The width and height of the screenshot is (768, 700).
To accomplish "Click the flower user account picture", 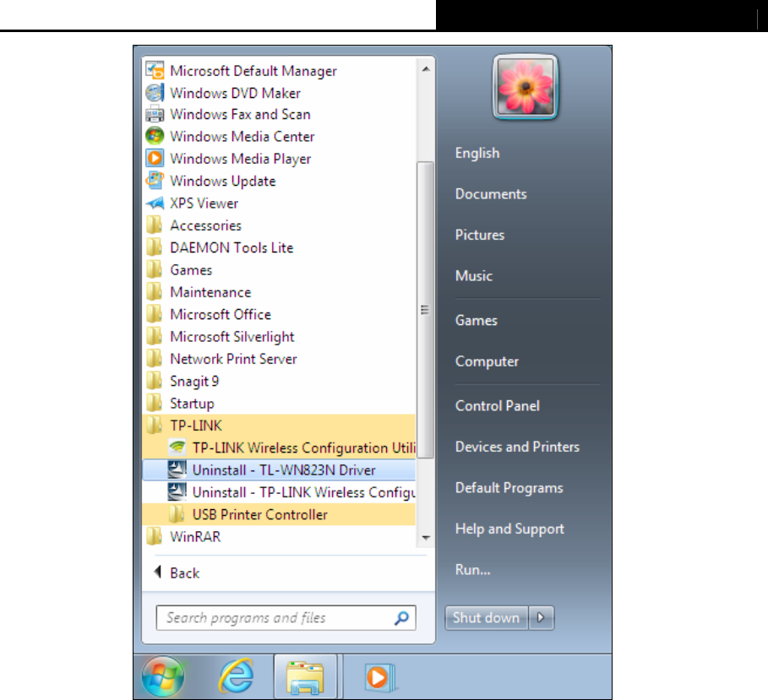I will pos(525,87).
